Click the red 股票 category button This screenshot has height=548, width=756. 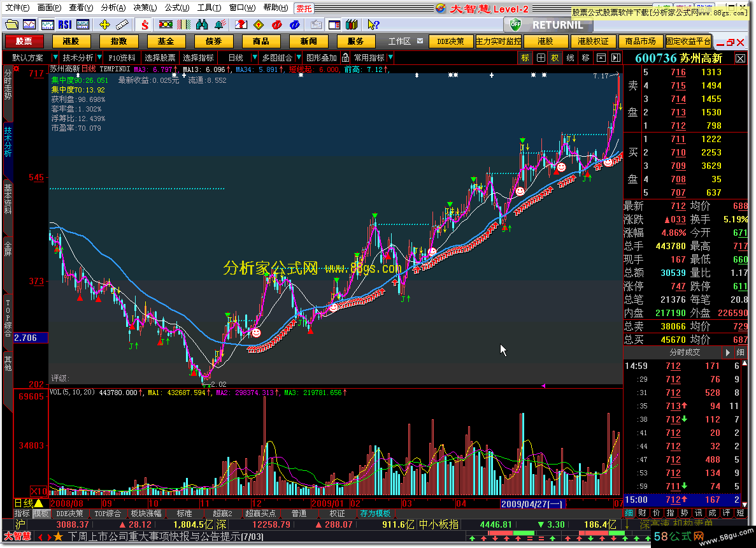pos(24,41)
